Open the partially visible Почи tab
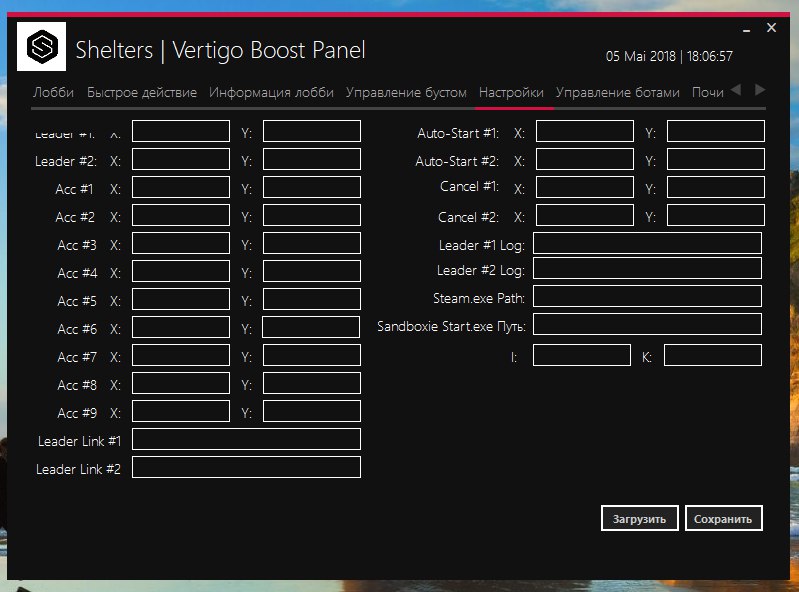The image size is (799, 592). coord(708,93)
